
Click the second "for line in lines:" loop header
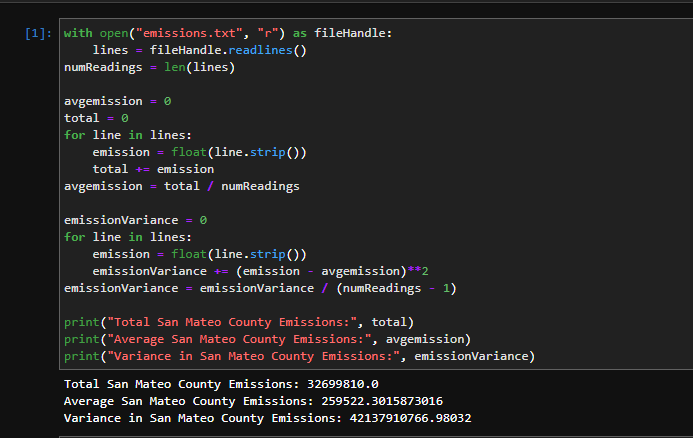coord(128,237)
